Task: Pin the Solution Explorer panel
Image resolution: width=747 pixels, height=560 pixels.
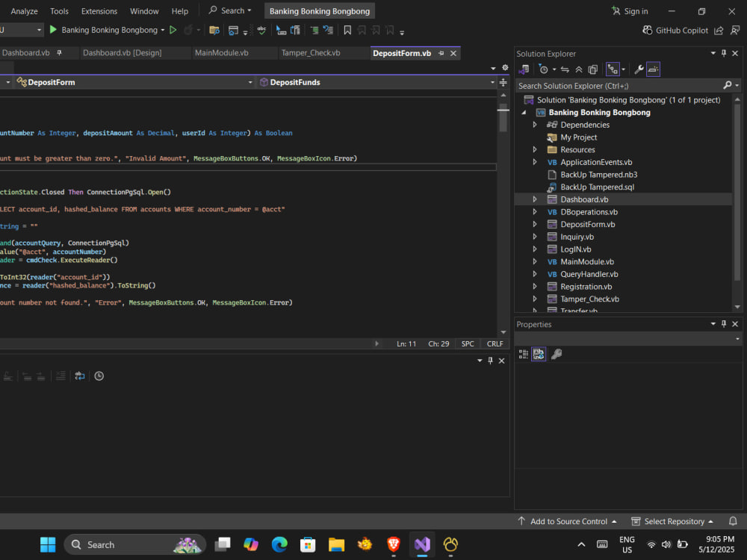Action: (724, 53)
